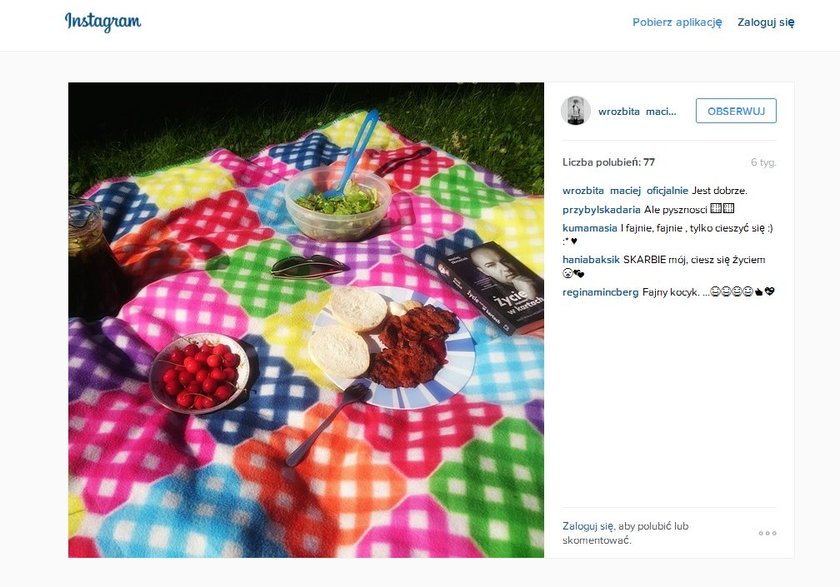This screenshot has height=587, width=840.
Task: Click the picnic blanket photo
Action: click(306, 320)
